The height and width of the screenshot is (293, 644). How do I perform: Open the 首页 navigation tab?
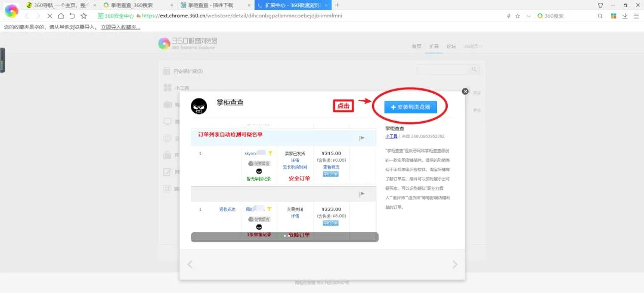(x=416, y=47)
